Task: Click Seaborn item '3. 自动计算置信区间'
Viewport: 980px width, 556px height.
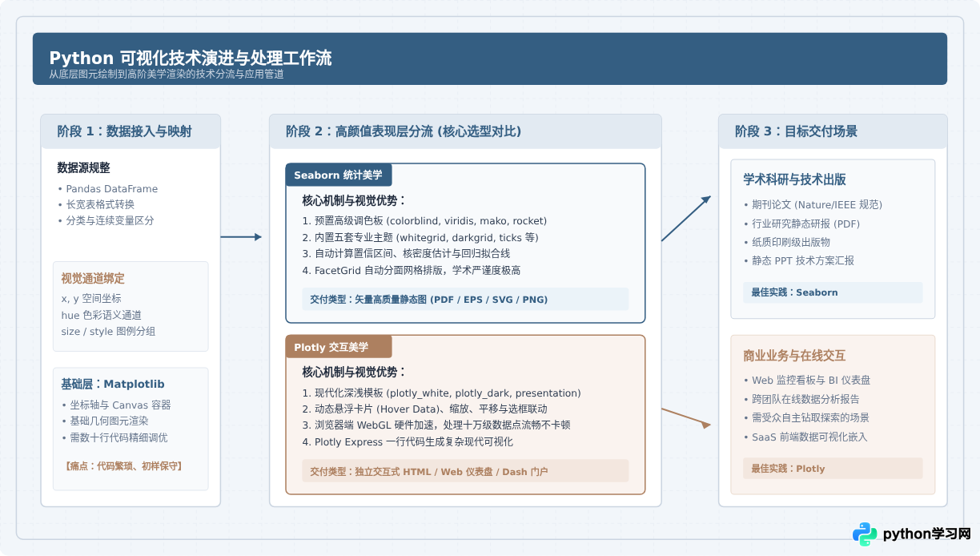Action: [406, 253]
